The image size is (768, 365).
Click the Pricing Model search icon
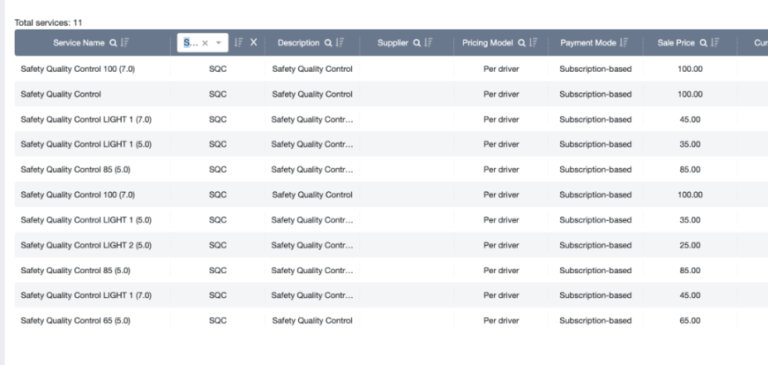[x=522, y=43]
